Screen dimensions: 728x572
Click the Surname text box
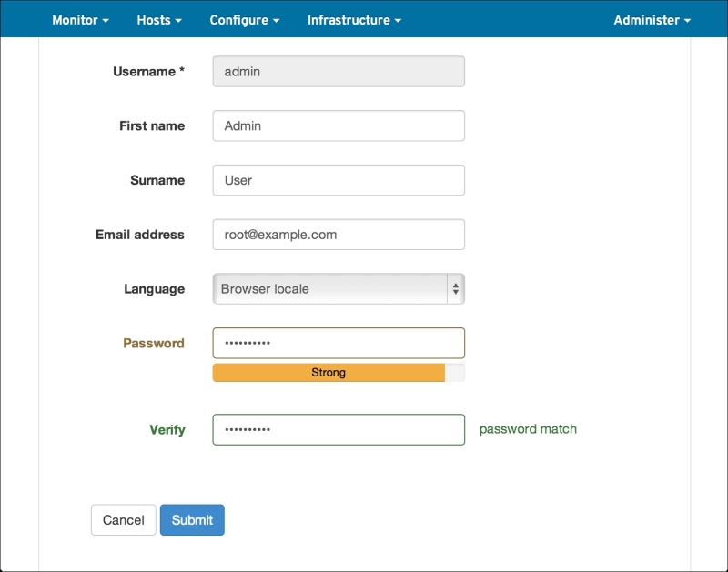pos(339,180)
